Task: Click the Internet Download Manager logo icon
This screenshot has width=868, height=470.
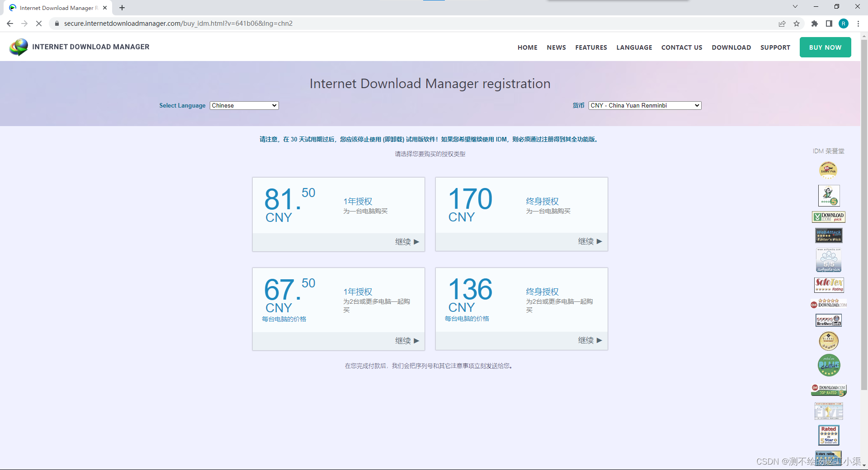Action: [19, 47]
